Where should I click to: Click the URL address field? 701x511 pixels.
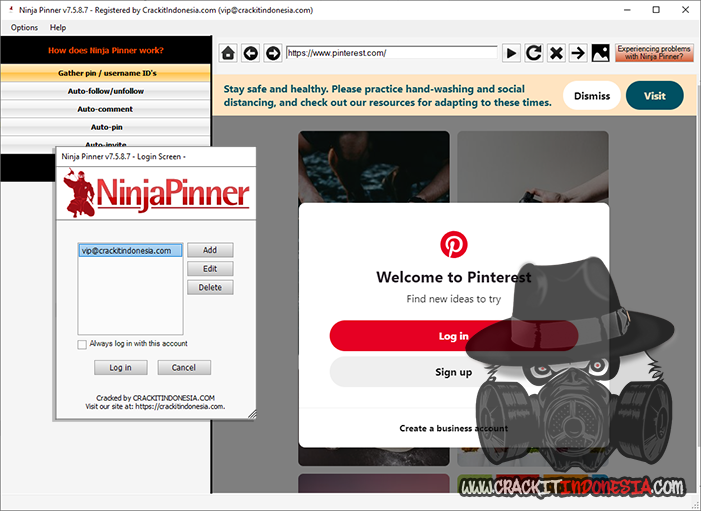(x=392, y=53)
